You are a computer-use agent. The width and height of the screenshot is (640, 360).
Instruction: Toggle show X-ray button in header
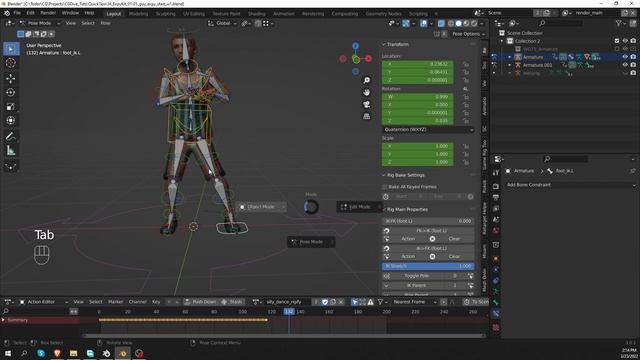click(441, 23)
